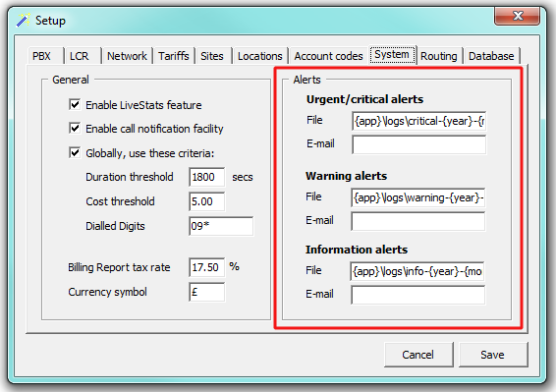Click the 'Globally, use these criteria:' label
556x392 pixels.
tap(150, 153)
